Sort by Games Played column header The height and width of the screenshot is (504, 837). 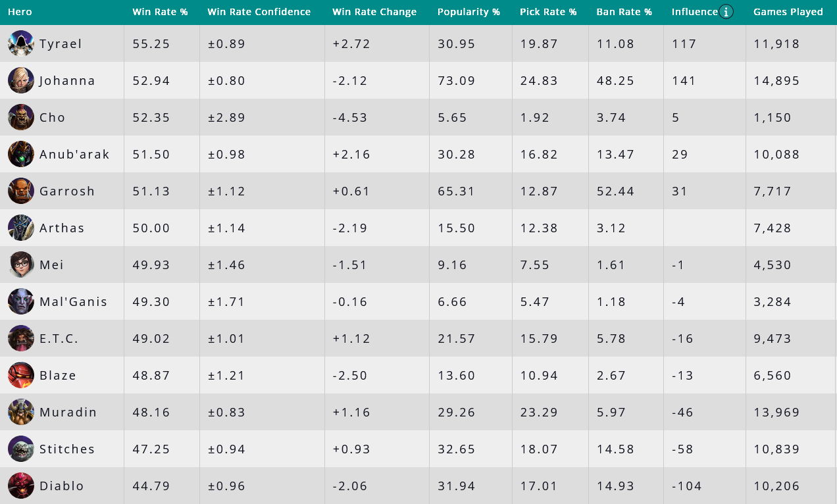(788, 12)
